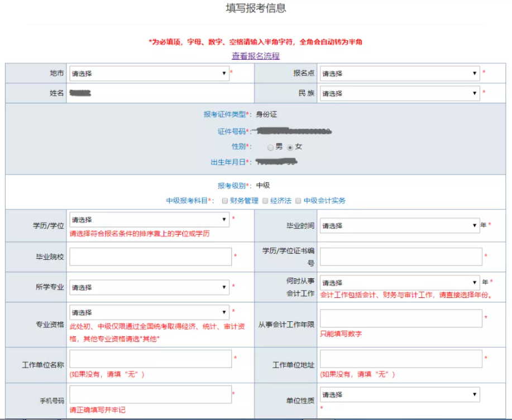512x420 pixels.
Task: Open the 查看报名流程 link
Action: point(256,56)
